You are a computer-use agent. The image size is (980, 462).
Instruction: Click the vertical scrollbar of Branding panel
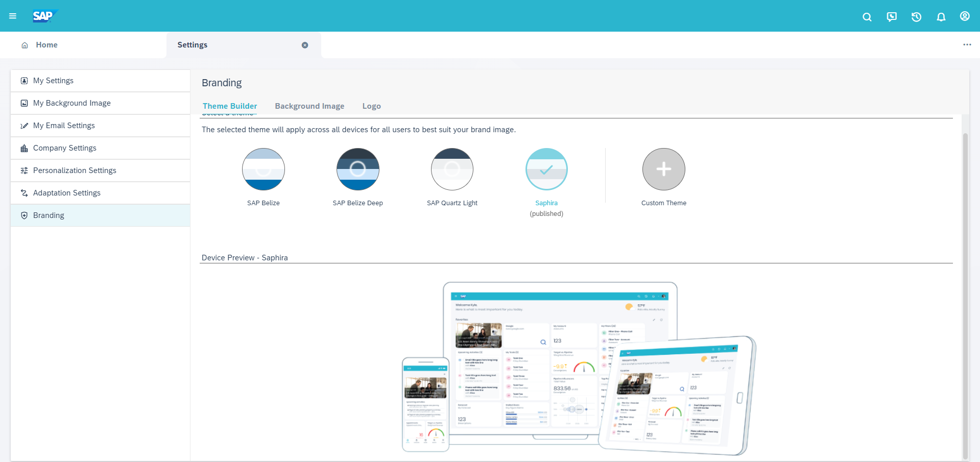[x=965, y=296]
